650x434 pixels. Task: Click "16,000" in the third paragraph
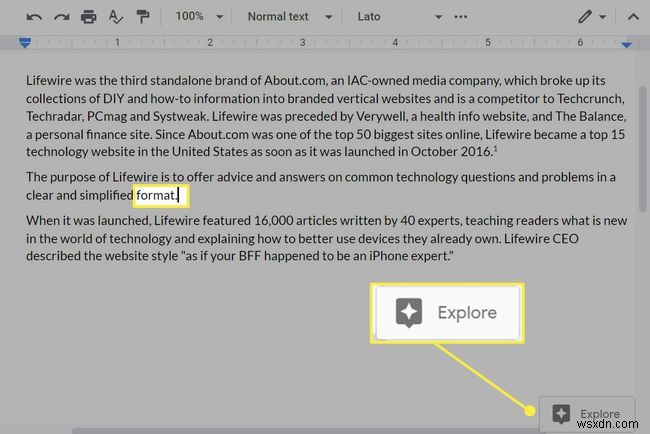pos(274,221)
